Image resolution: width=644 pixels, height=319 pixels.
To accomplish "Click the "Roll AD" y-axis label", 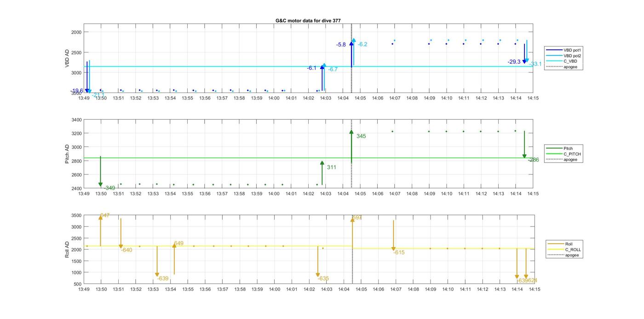I will (67, 249).
